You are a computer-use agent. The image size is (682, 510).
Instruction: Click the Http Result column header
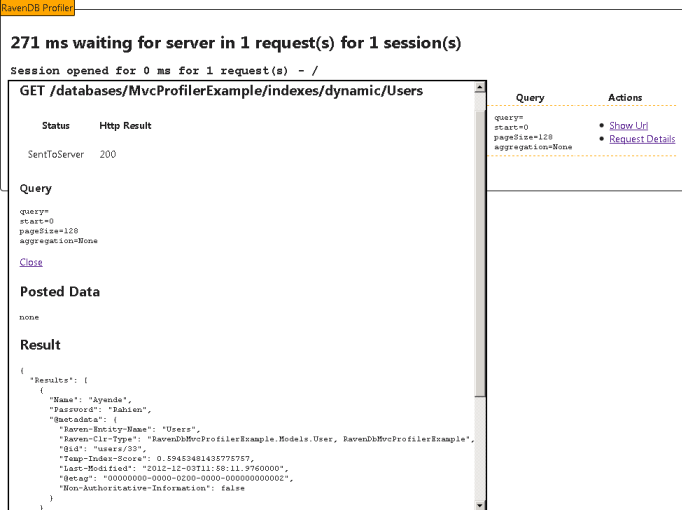click(x=125, y=126)
